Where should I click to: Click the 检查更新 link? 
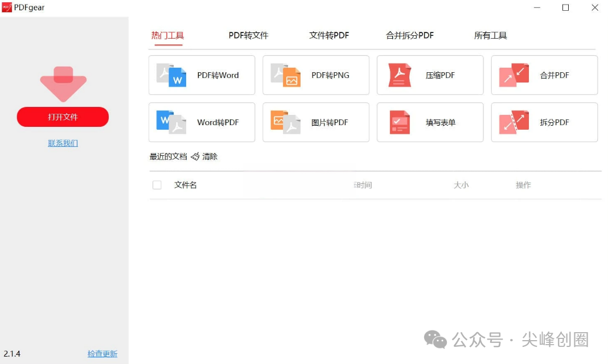point(102,354)
